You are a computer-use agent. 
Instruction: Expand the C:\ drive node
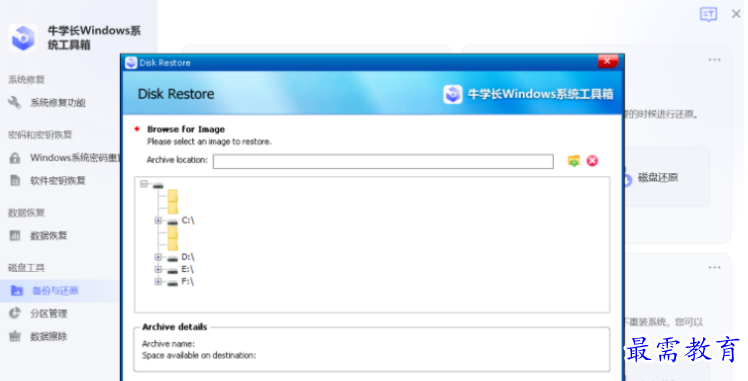click(x=158, y=220)
